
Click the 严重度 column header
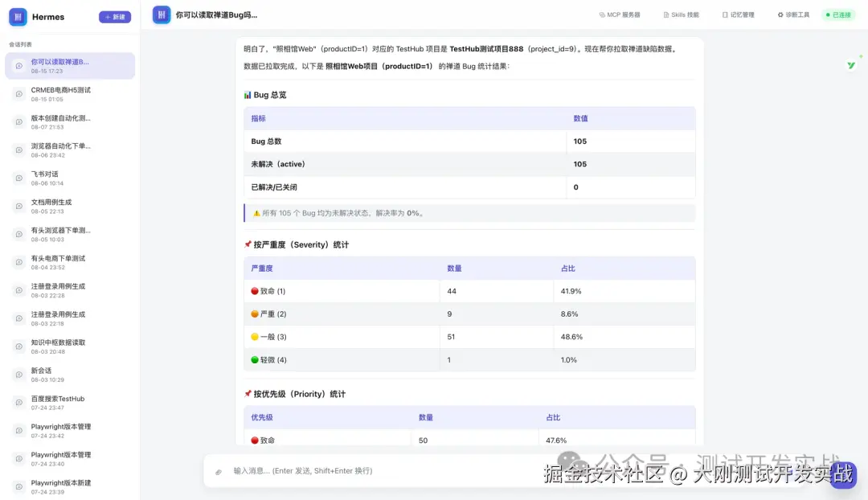342,268
